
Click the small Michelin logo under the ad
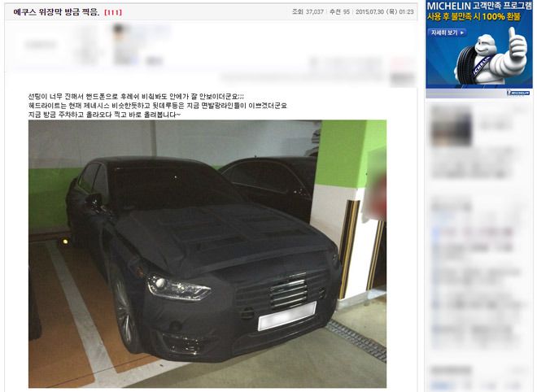(x=517, y=93)
